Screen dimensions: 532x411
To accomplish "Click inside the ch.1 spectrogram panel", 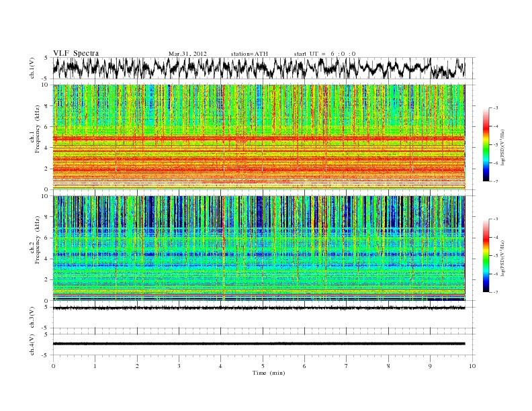I will (x=259, y=137).
